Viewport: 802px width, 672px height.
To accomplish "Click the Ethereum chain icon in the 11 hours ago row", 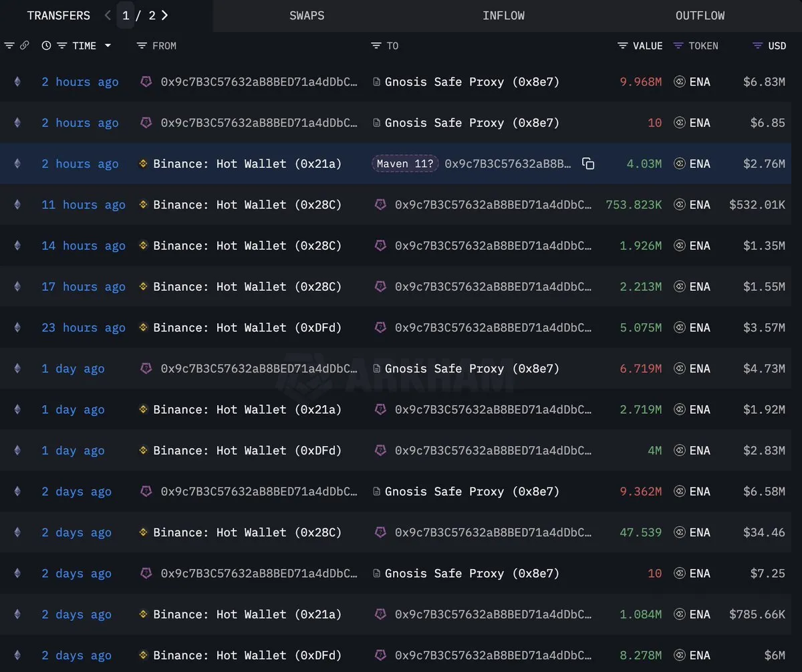I will coord(17,205).
